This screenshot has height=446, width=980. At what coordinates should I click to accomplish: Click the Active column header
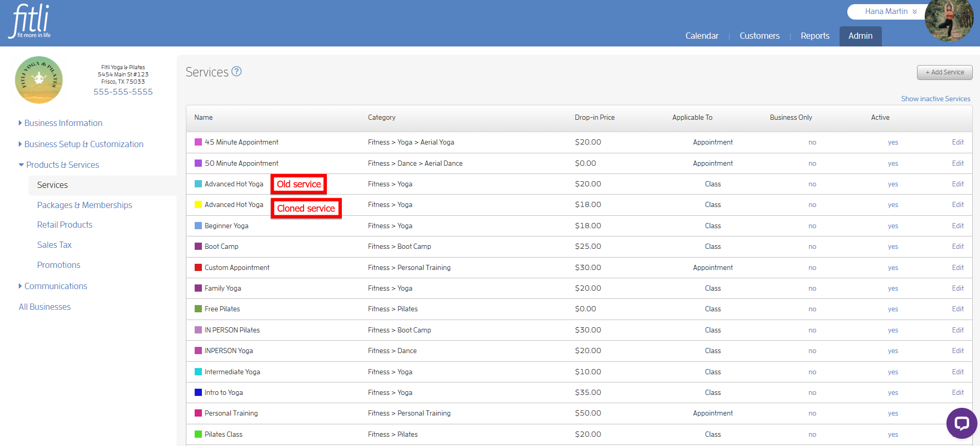[880, 117]
